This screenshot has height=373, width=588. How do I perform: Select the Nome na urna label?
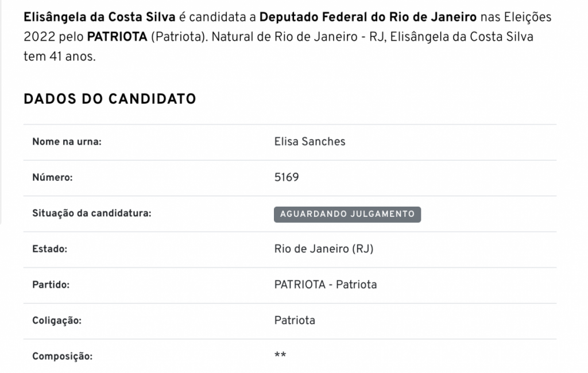(67, 142)
